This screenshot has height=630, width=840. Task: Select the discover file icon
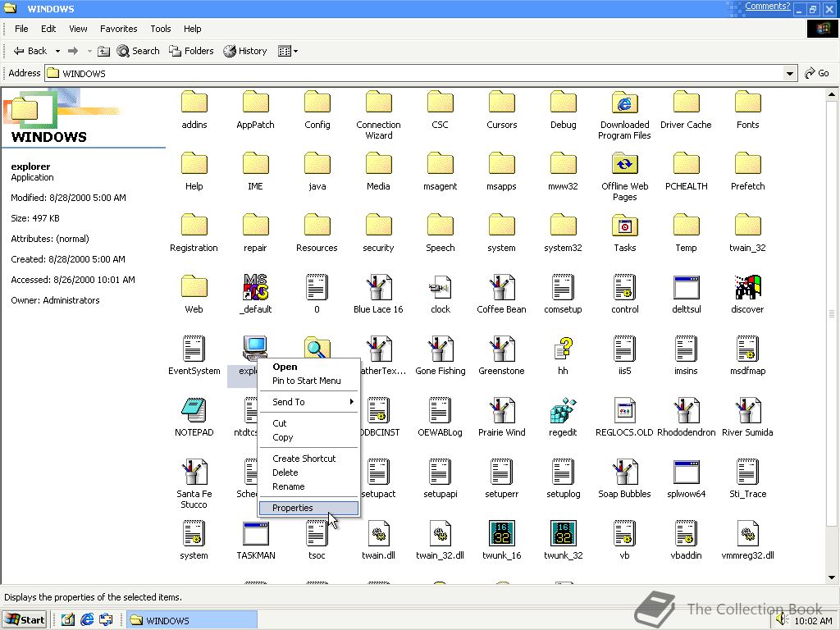pos(747,288)
